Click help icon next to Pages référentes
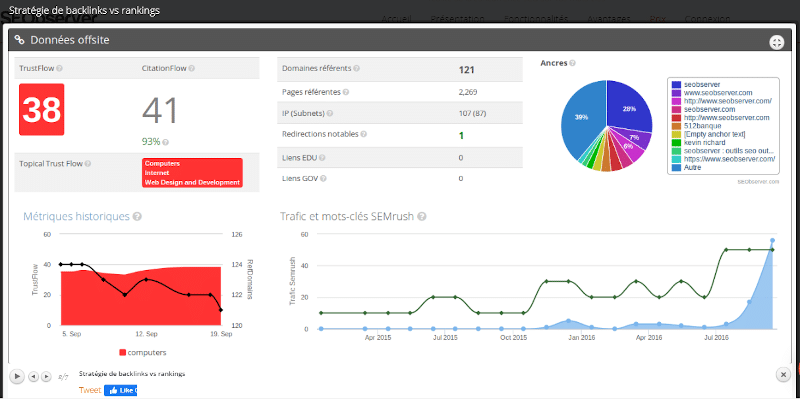The image size is (800, 399). pyautogui.click(x=346, y=92)
